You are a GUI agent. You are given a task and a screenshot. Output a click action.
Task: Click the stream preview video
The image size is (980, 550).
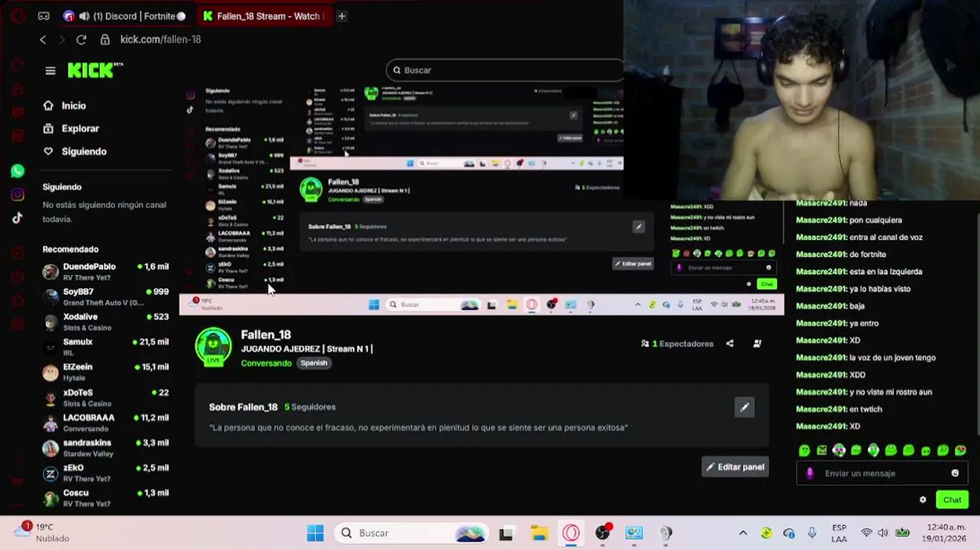(x=482, y=200)
